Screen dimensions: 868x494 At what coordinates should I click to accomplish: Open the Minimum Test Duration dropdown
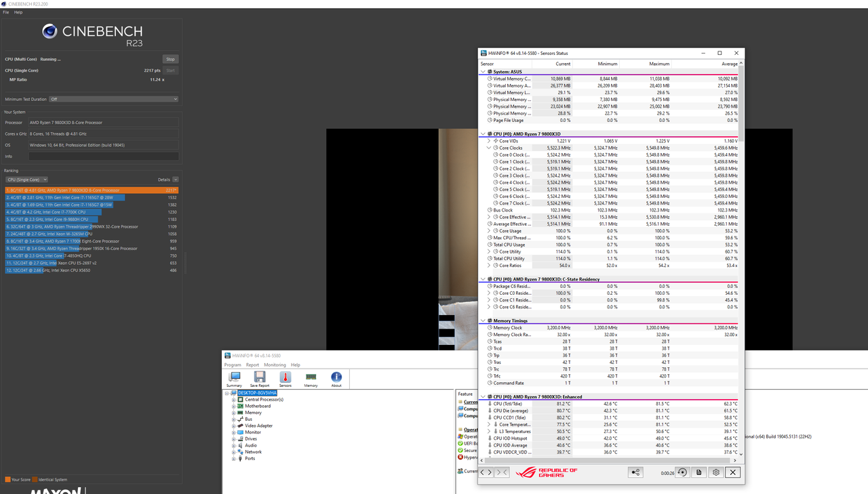113,99
